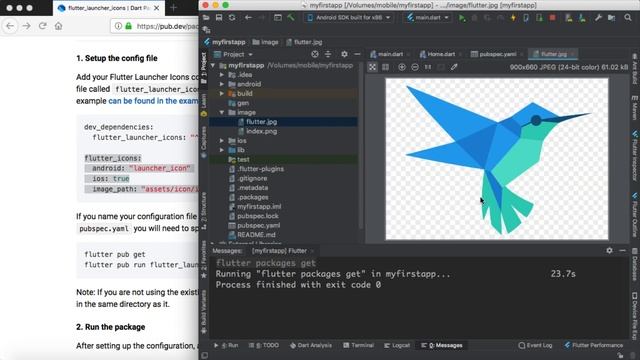Image resolution: width=640 pixels, height=360 pixels.
Task: Expand the ios folder arrow
Action: 222,140
